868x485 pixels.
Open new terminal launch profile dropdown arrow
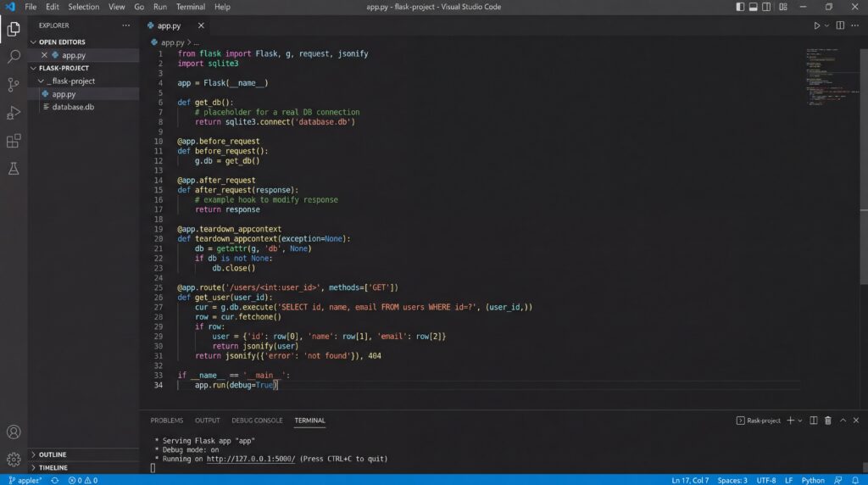pos(800,421)
